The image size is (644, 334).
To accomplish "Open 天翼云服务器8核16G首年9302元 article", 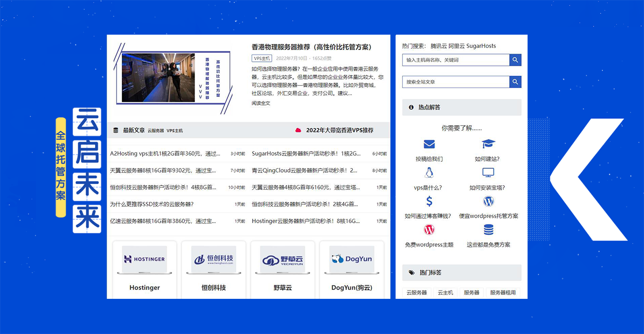I will (x=163, y=170).
